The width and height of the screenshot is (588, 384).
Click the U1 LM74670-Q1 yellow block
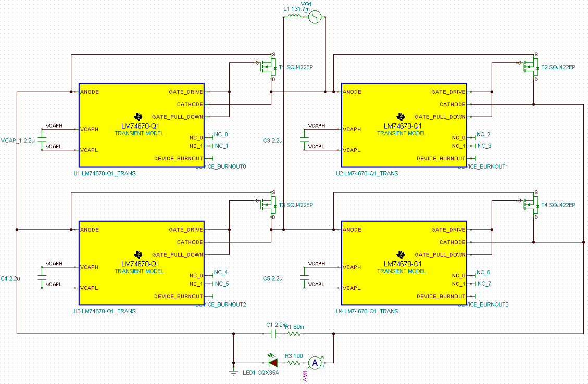coord(142,125)
